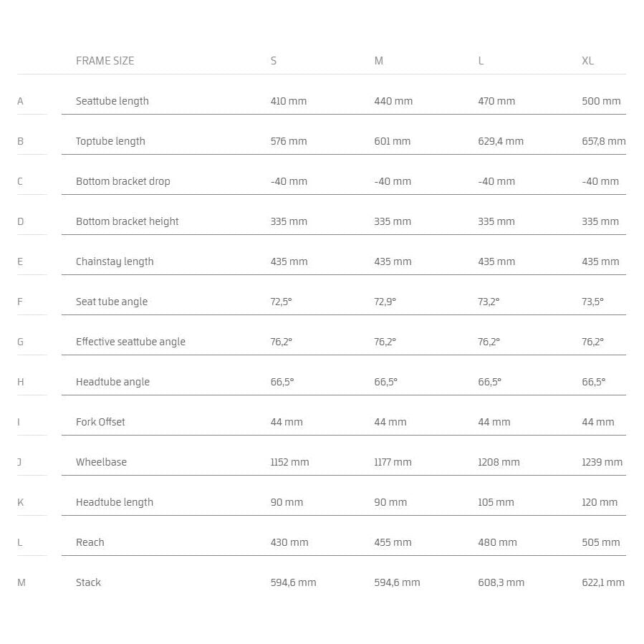Click the Reach row label
Viewport: 644px width, 644px height.
(x=90, y=542)
